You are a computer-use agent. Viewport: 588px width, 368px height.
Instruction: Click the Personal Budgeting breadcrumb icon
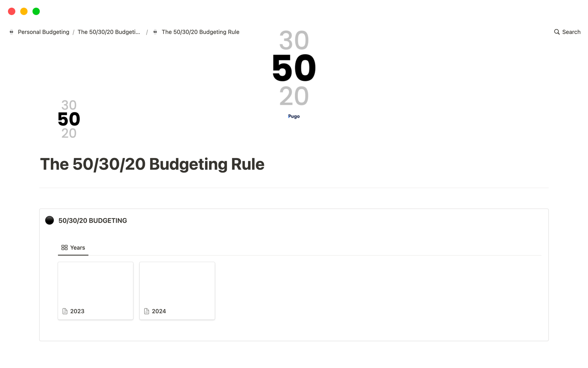pyautogui.click(x=11, y=32)
